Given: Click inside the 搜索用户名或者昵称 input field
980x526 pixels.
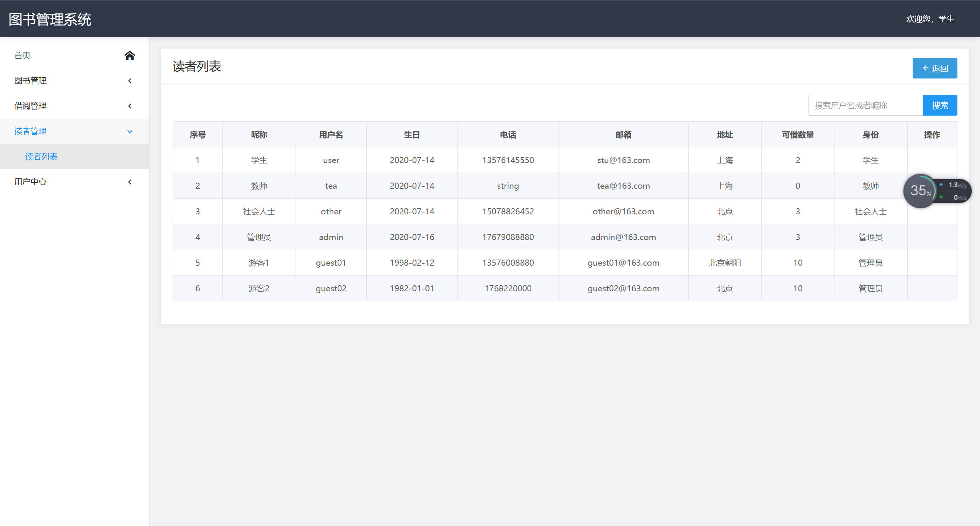Looking at the screenshot, I should (865, 105).
